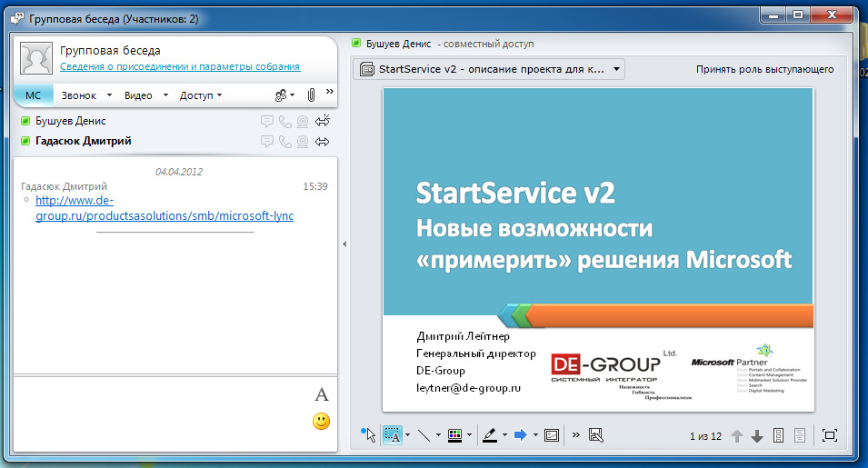Show more annotation tools chevron
Image resolution: width=868 pixels, height=468 pixels.
575,434
